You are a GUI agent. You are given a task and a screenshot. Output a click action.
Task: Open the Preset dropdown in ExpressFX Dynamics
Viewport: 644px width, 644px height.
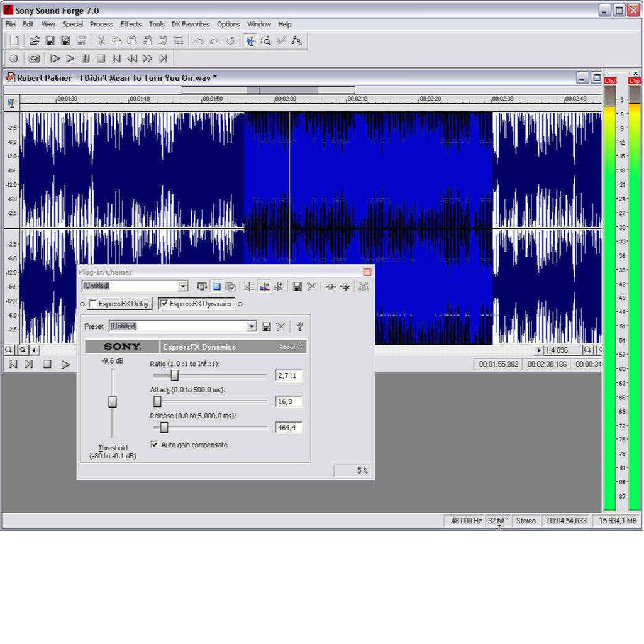pyautogui.click(x=252, y=326)
